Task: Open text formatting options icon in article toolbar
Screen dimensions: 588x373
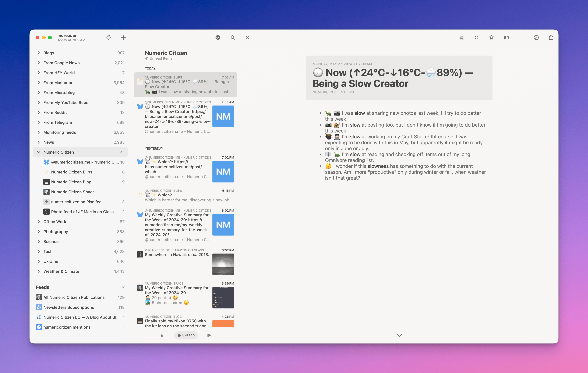Action: point(521,37)
